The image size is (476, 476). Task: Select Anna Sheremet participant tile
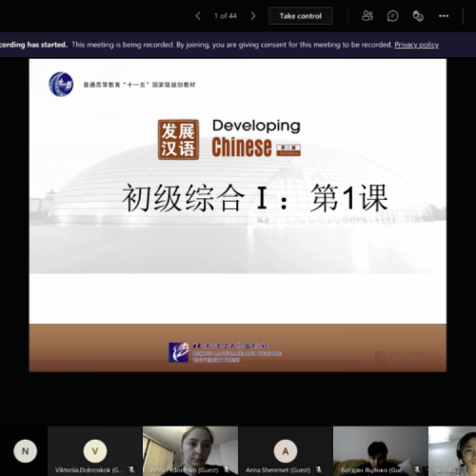(x=286, y=451)
